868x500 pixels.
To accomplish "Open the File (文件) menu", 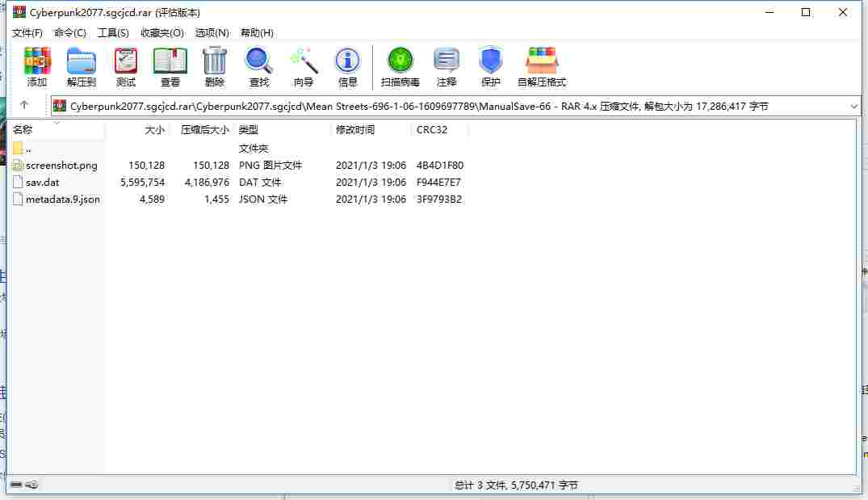I will 27,32.
